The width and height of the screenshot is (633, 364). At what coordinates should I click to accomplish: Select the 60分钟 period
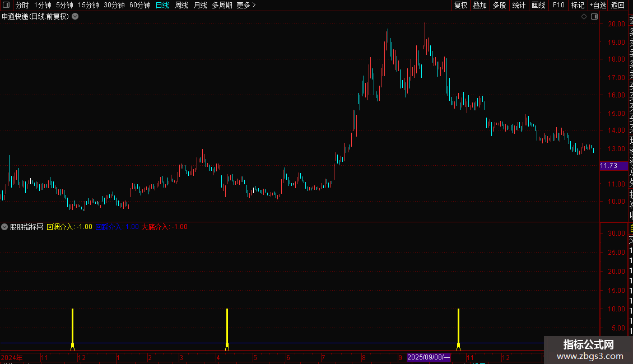[x=140, y=5]
